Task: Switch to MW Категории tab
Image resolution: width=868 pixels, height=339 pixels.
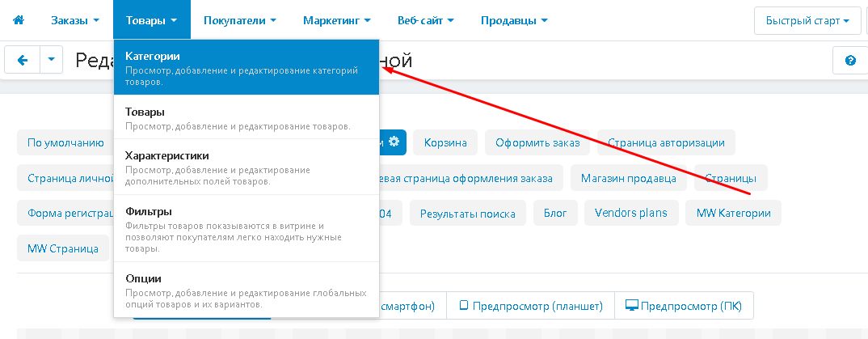Action: pyautogui.click(x=733, y=214)
